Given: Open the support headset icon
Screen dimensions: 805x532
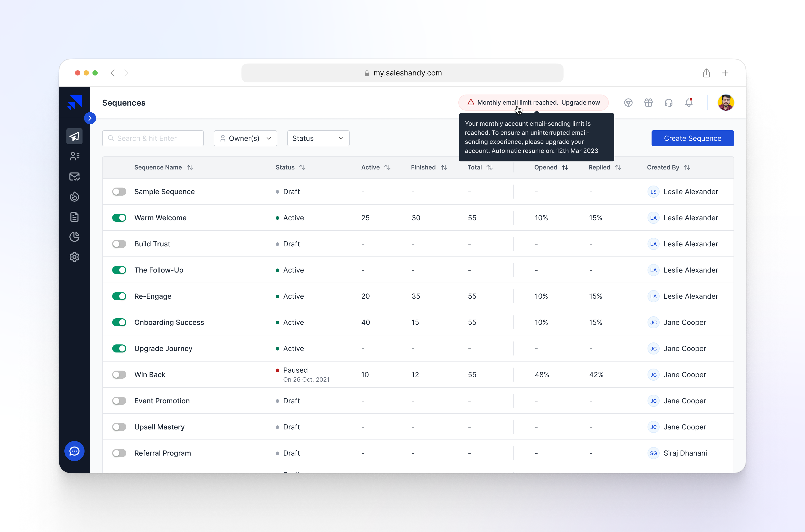Looking at the screenshot, I should click(668, 103).
